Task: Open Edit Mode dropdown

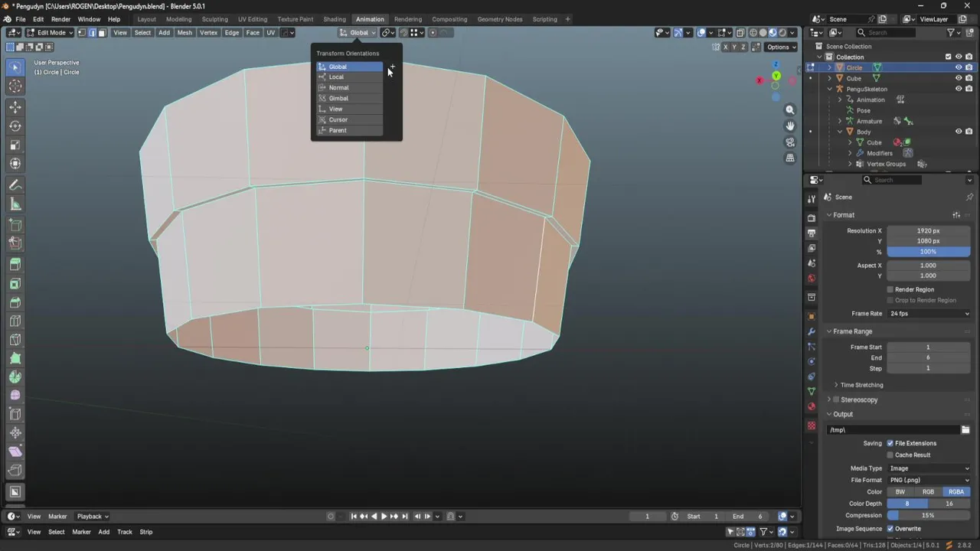Action: tap(50, 33)
